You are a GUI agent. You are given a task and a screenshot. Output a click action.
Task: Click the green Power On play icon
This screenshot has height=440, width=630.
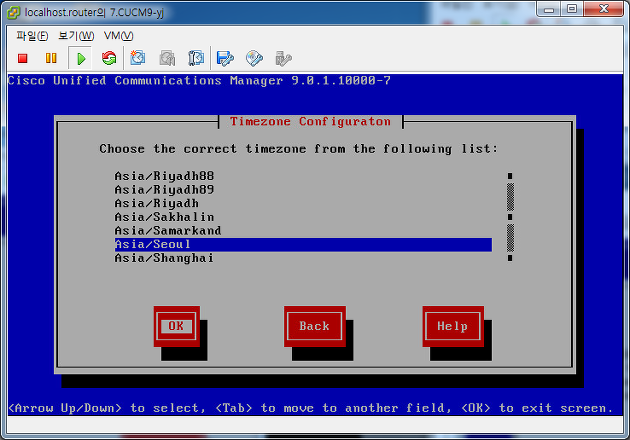[81, 59]
